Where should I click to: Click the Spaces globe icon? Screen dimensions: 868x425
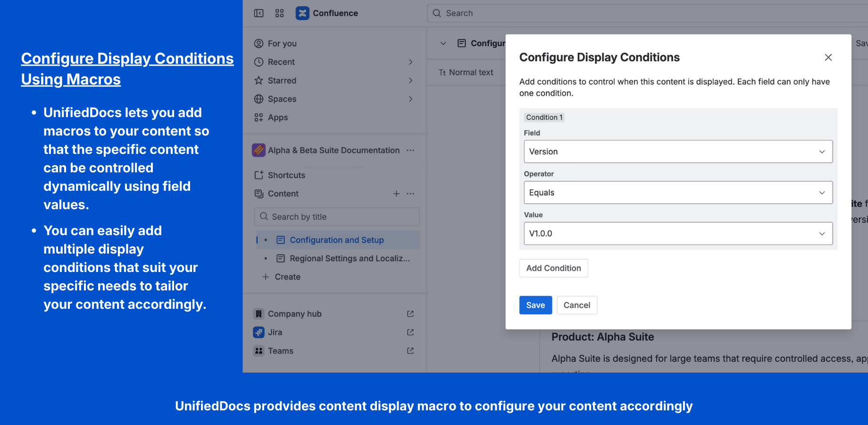click(259, 99)
